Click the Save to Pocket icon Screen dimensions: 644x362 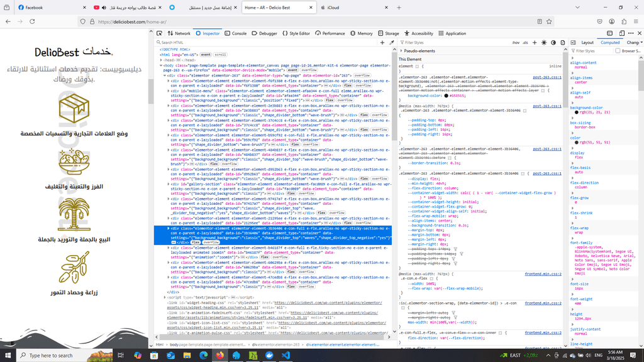pos(599,21)
